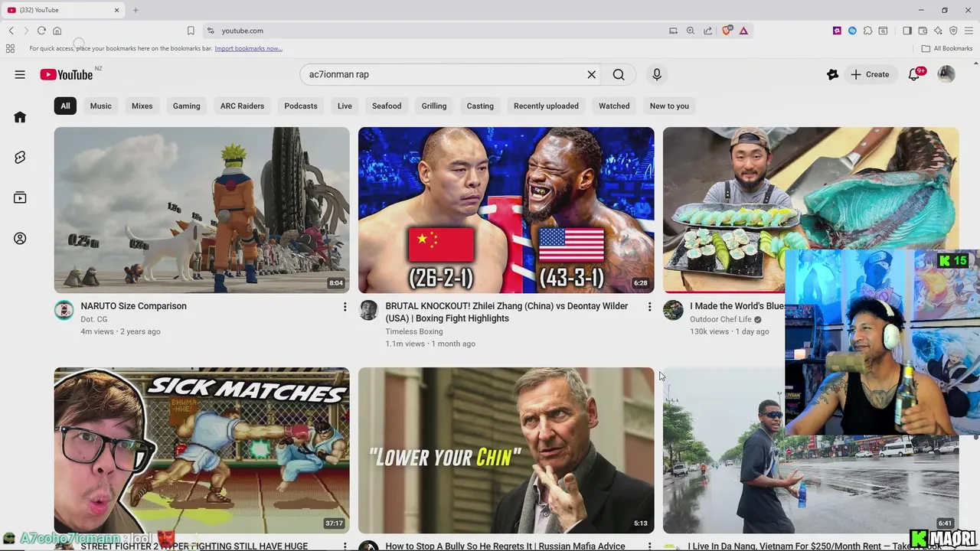Open the zoom magnifier icon in the address bar

[690, 31]
